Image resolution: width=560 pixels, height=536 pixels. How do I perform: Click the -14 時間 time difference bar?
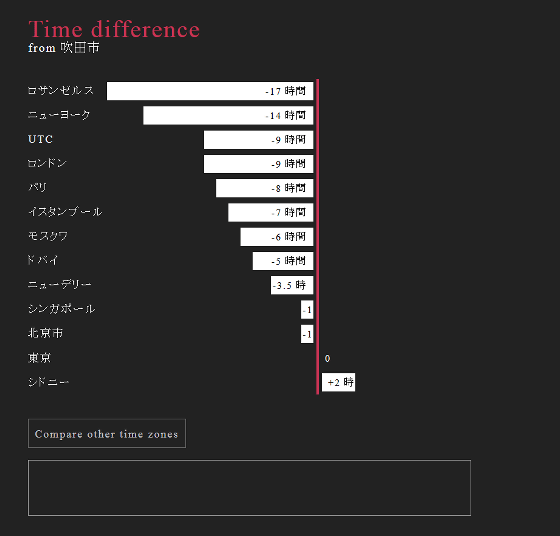228,115
